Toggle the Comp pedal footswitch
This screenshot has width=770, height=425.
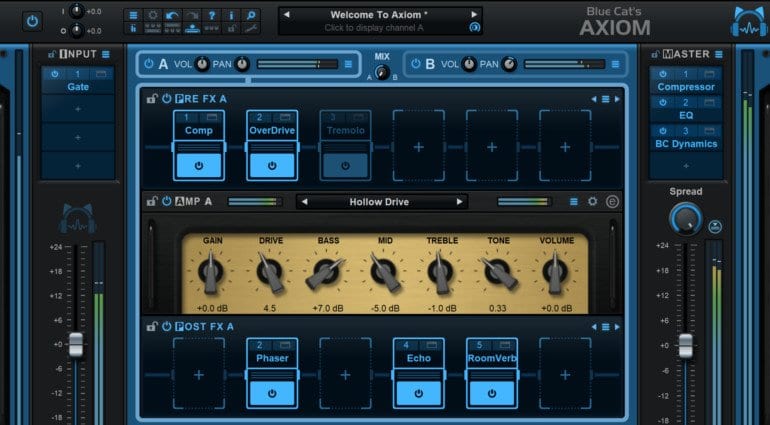[199, 166]
